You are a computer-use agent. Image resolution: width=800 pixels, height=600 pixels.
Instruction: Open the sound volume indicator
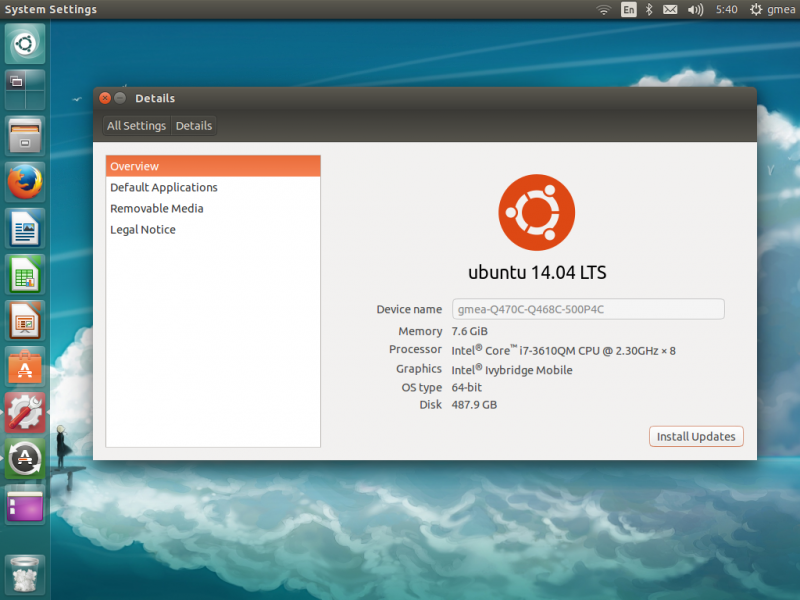pos(695,10)
